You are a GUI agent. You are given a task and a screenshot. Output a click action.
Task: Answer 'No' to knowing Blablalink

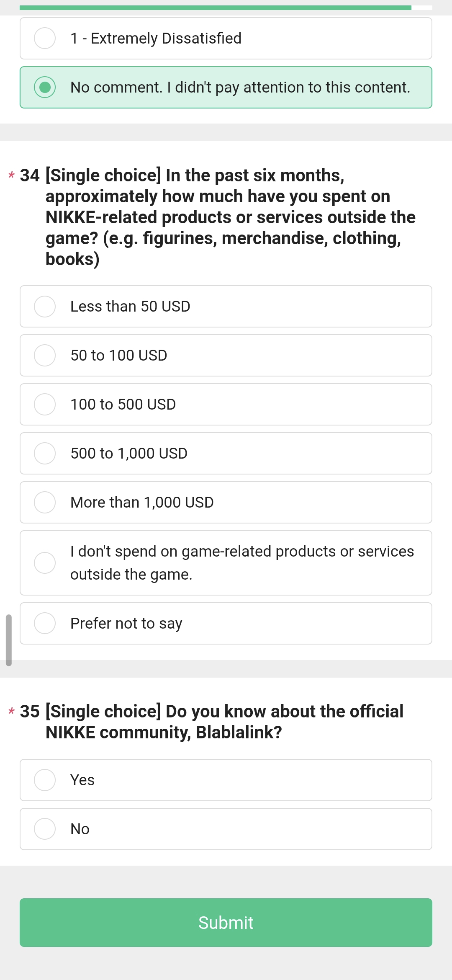(x=45, y=829)
